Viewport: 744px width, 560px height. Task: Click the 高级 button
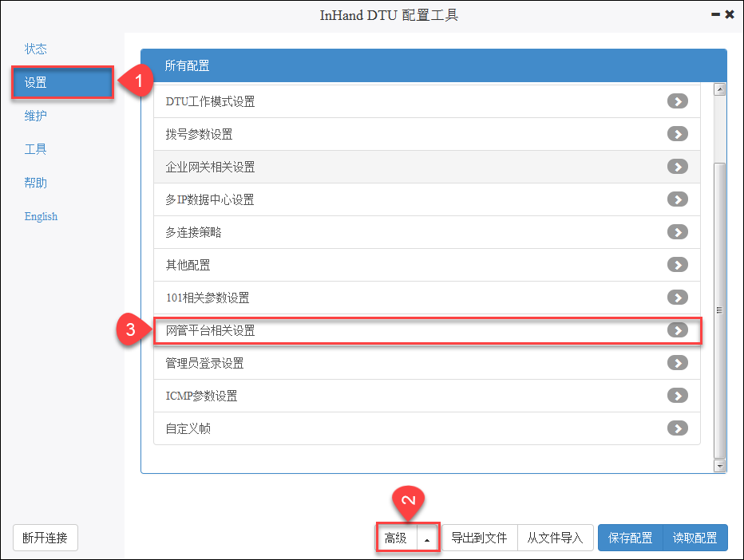(396, 538)
